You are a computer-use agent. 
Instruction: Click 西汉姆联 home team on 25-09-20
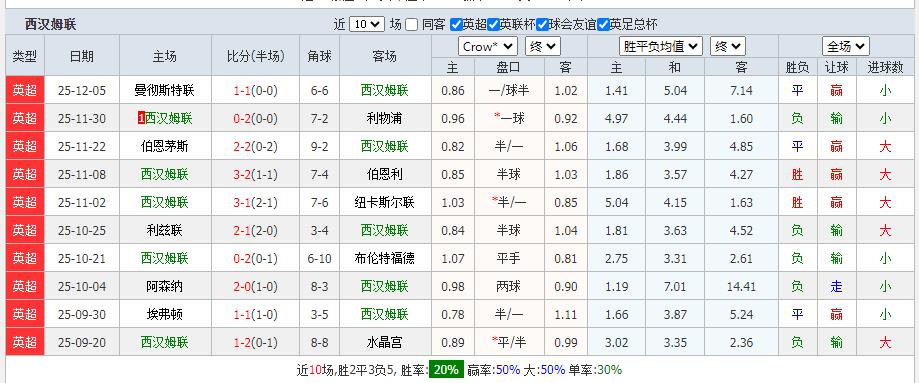coord(165,343)
